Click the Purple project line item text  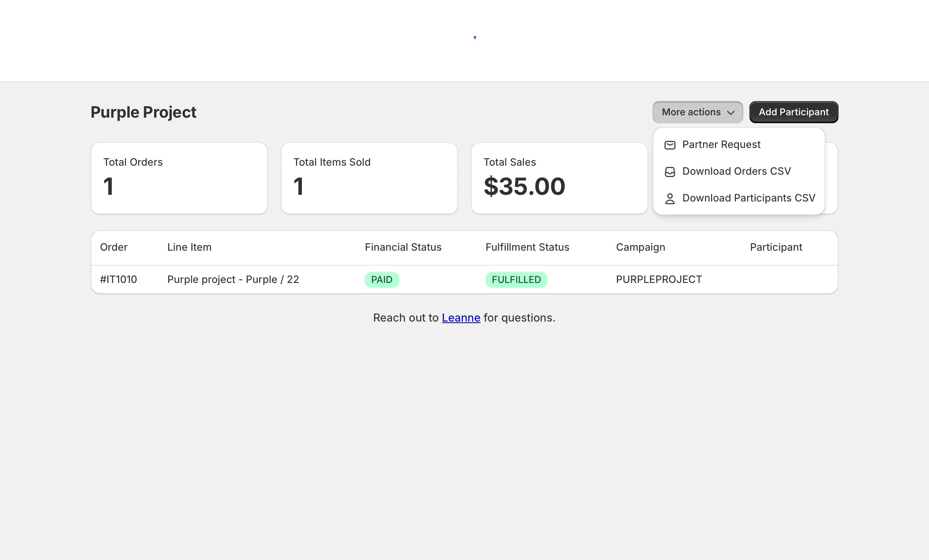(x=233, y=279)
